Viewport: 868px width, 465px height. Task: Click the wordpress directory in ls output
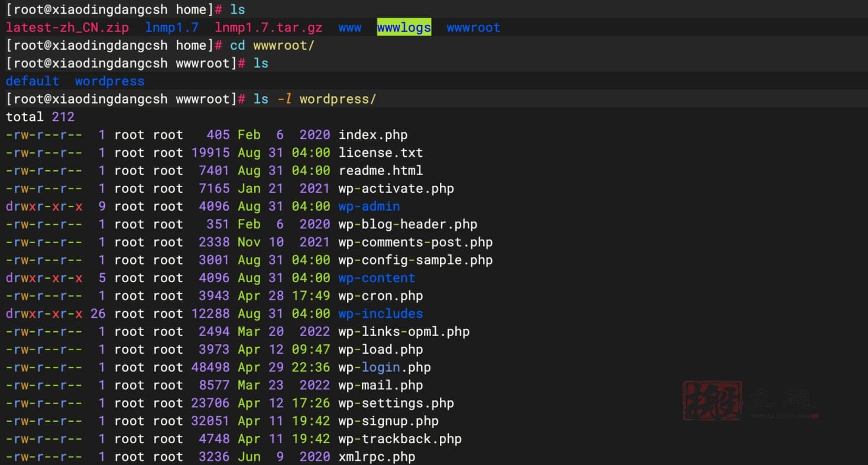pyautogui.click(x=109, y=81)
